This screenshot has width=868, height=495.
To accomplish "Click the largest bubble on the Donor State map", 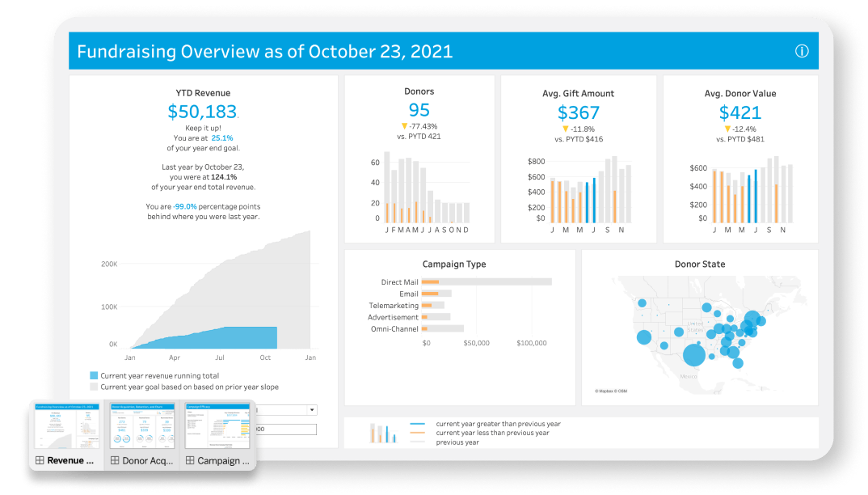I will pos(693,355).
